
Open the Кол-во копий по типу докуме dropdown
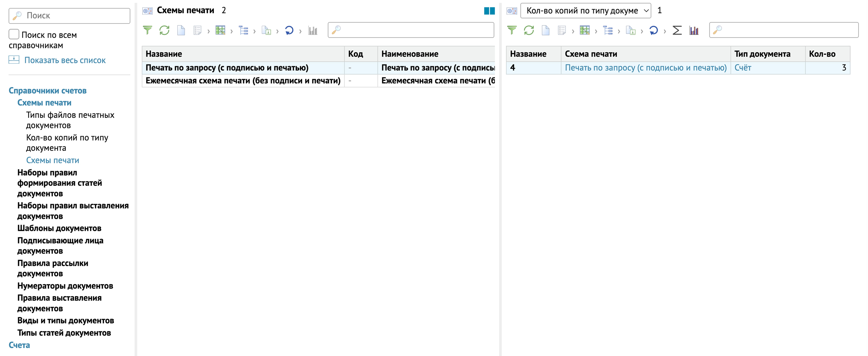tap(586, 11)
